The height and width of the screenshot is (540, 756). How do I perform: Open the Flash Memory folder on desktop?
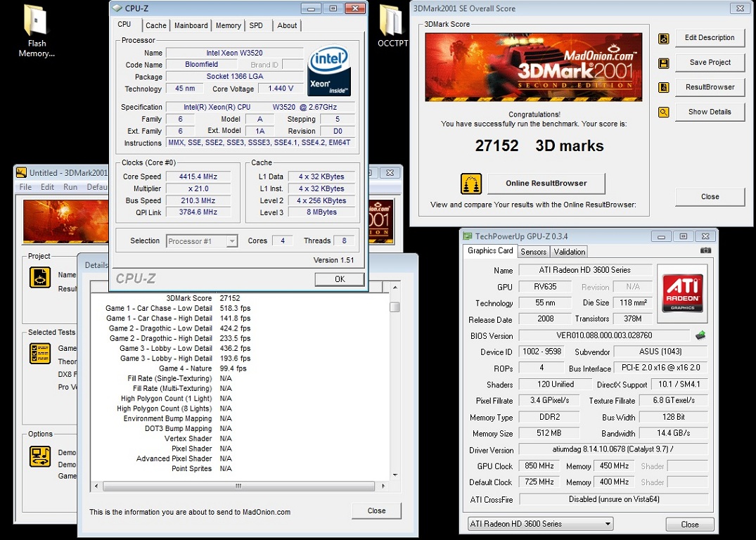click(x=36, y=32)
